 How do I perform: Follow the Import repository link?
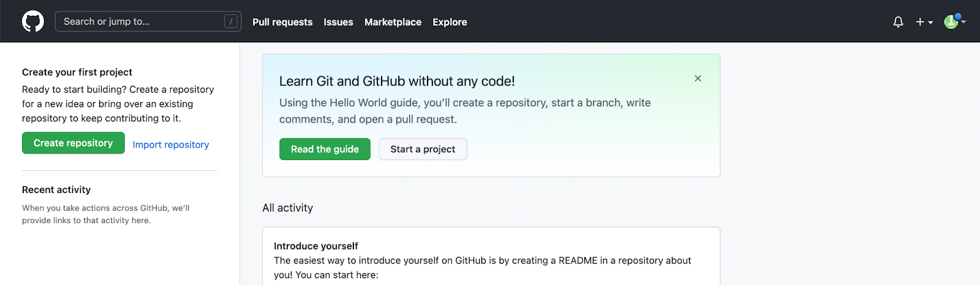tap(171, 145)
